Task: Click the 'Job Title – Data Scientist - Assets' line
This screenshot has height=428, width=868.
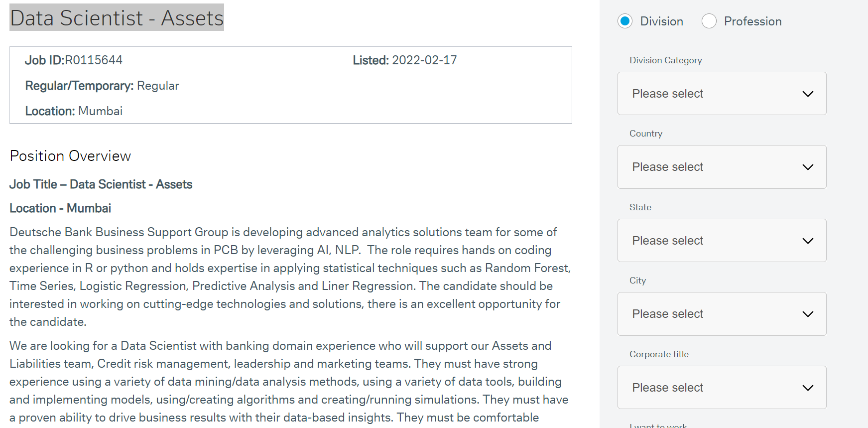Action: (101, 184)
